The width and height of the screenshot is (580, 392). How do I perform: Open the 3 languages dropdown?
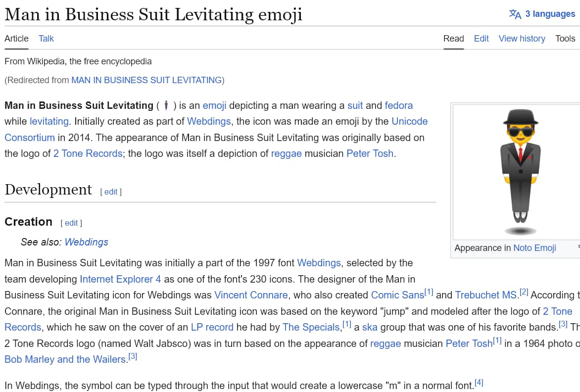[542, 14]
